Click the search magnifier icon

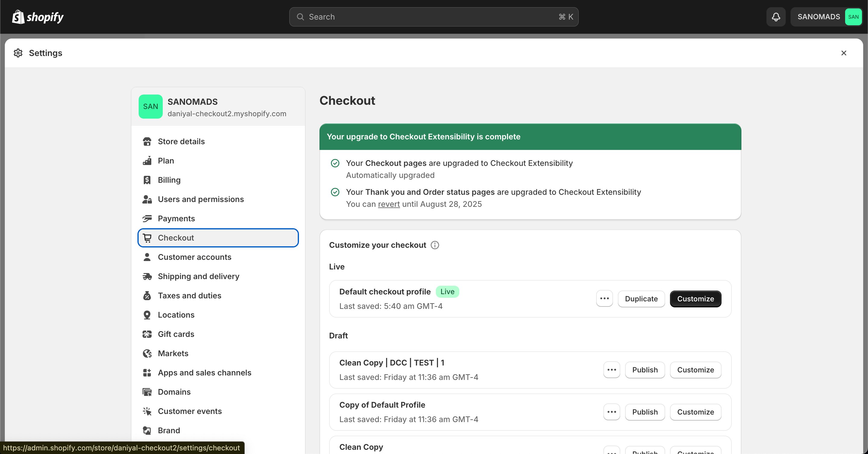tap(300, 17)
